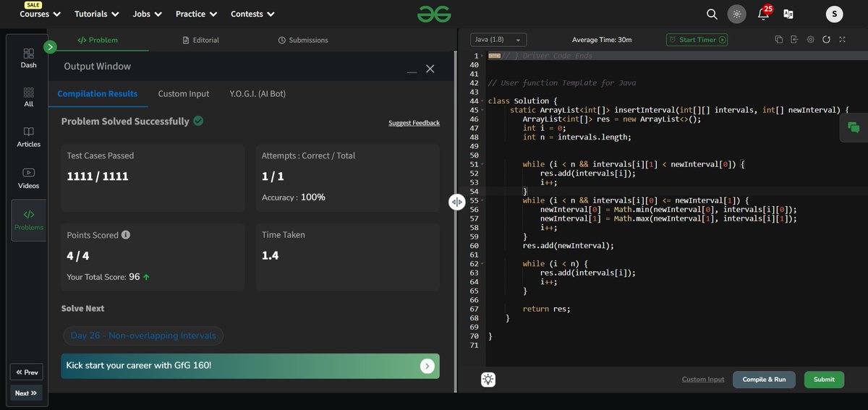868x410 pixels.
Task: Switch to the Submissions tab
Action: (x=303, y=40)
